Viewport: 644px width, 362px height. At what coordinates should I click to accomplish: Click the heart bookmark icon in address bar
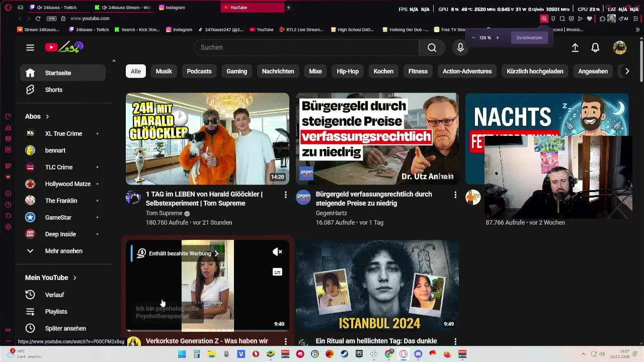[589, 19]
